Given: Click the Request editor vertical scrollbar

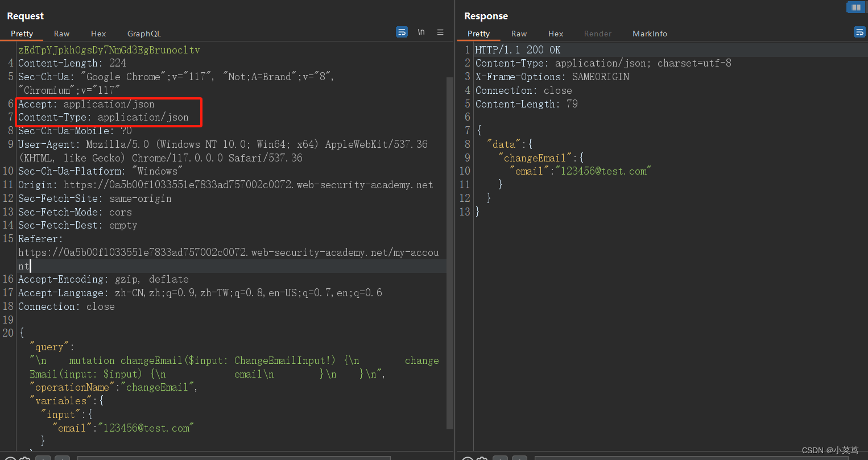Looking at the screenshot, I should (x=450, y=253).
